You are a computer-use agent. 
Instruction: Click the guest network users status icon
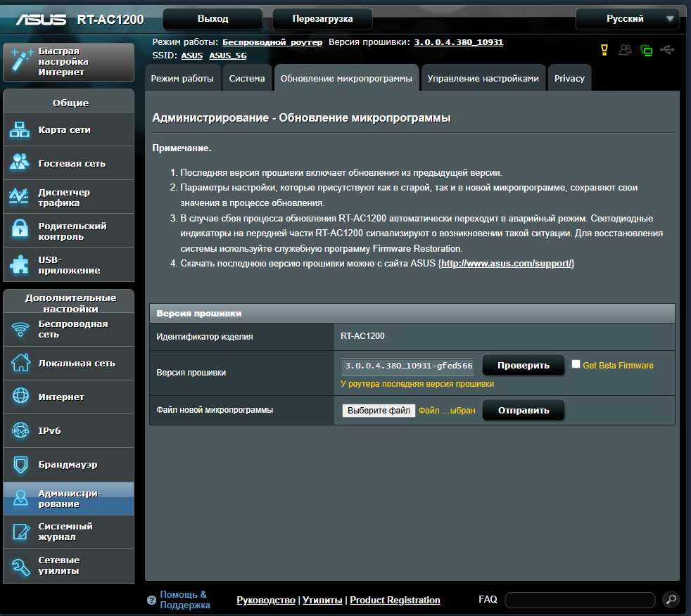(625, 50)
